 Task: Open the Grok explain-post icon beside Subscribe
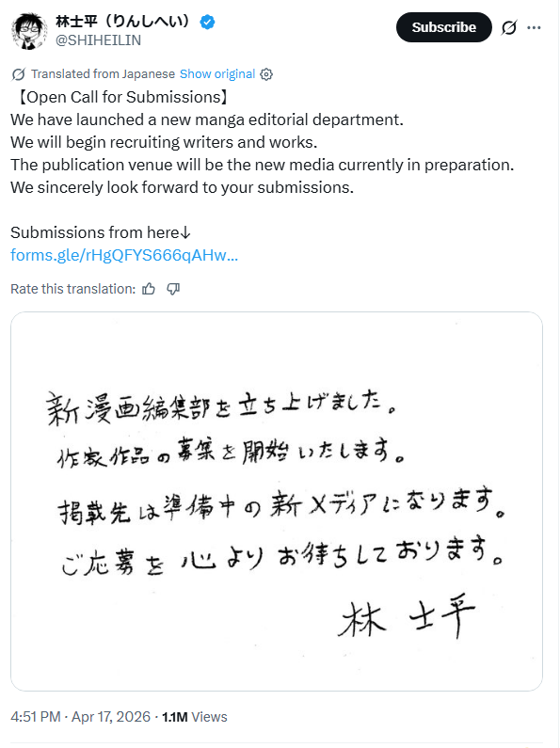(x=509, y=27)
